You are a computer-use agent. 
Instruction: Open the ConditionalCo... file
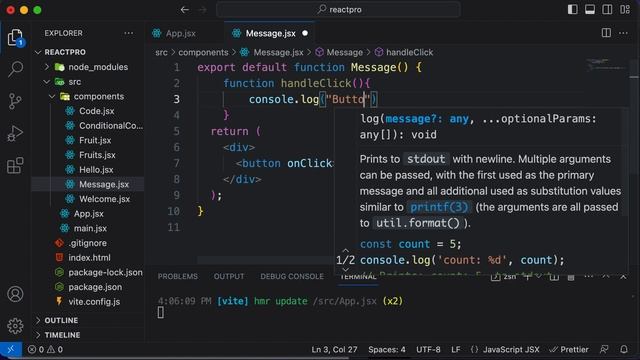pyautogui.click(x=104, y=126)
